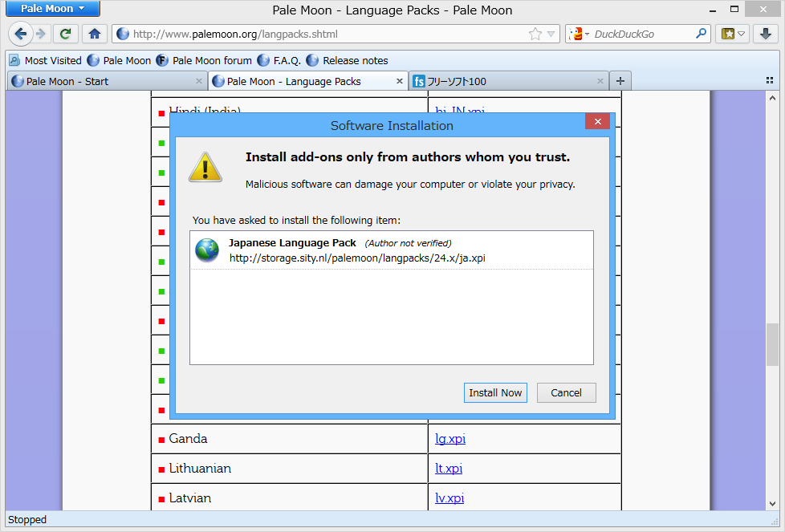Maximize the Pale Moon window
The width and height of the screenshot is (785, 532).
734,9
